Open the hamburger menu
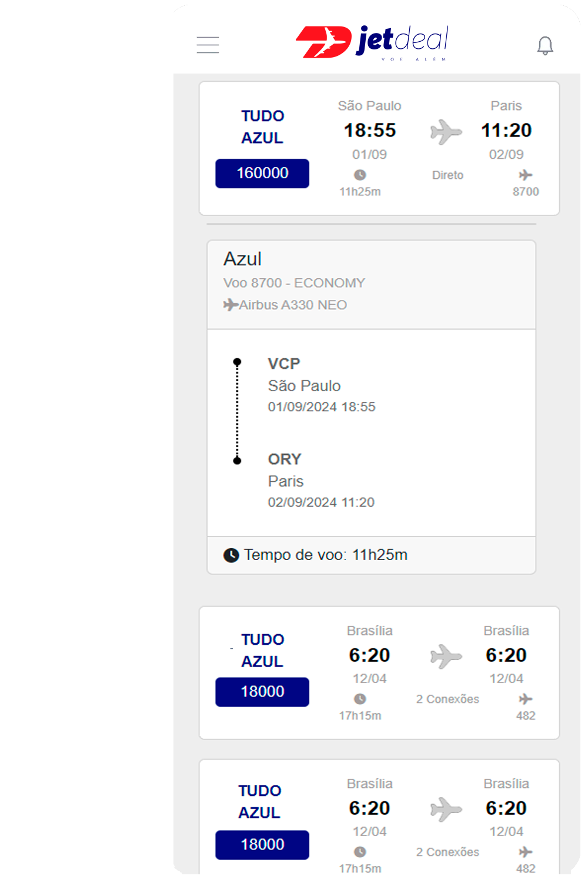 click(x=208, y=45)
